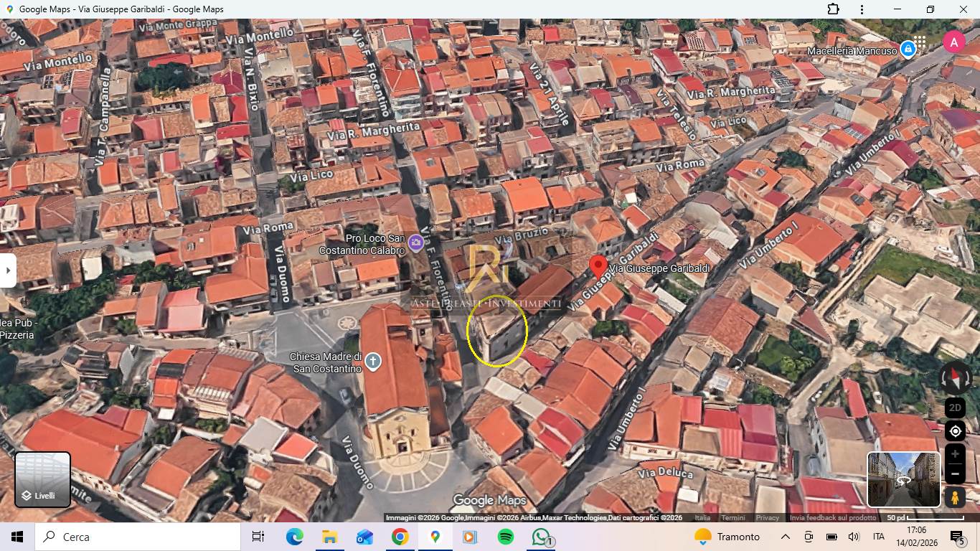Viewport: 980px width, 551px height.
Task: Zoom in with the plus button
Action: click(955, 454)
